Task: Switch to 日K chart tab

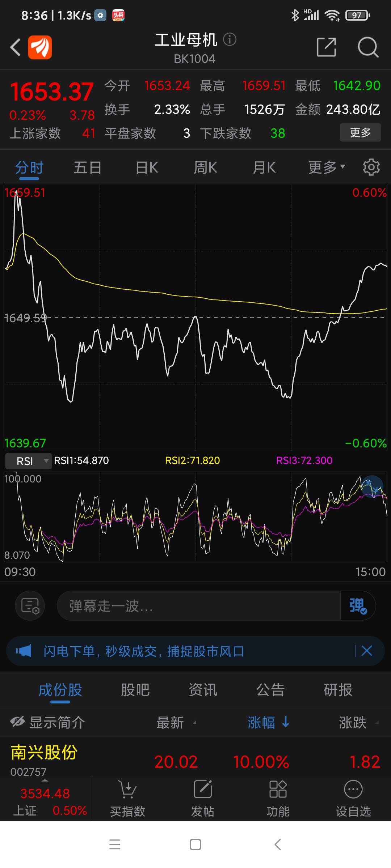Action: (x=147, y=167)
